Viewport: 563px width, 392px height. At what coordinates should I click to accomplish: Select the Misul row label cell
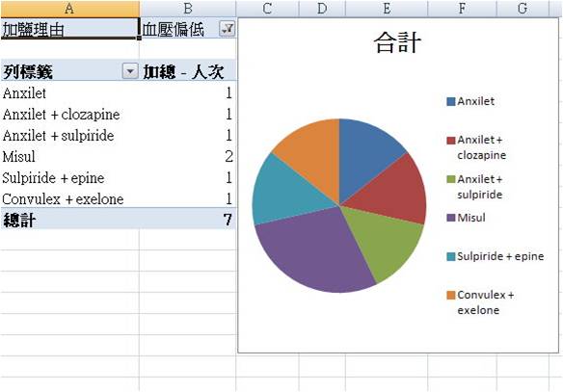click(x=69, y=157)
